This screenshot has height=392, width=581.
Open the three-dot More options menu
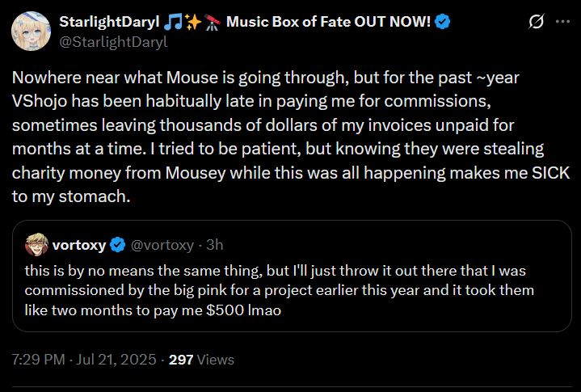point(562,22)
